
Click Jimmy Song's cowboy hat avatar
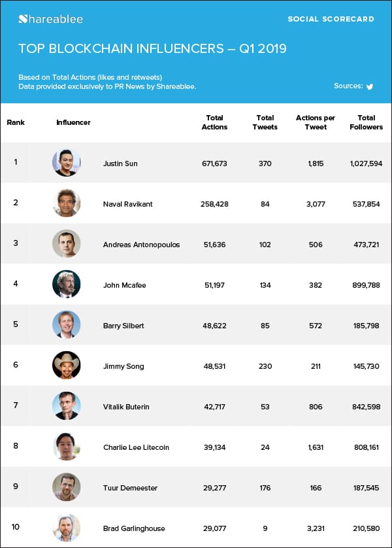67,366
